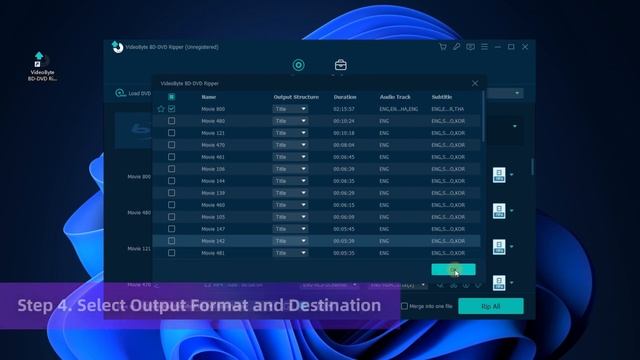Click the Name column header
Viewport: 640px width, 360px height.
pyautogui.click(x=209, y=97)
